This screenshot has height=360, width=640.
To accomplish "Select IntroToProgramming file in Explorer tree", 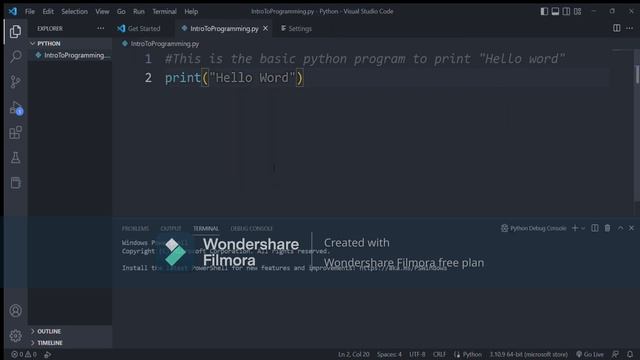I will coord(70,55).
